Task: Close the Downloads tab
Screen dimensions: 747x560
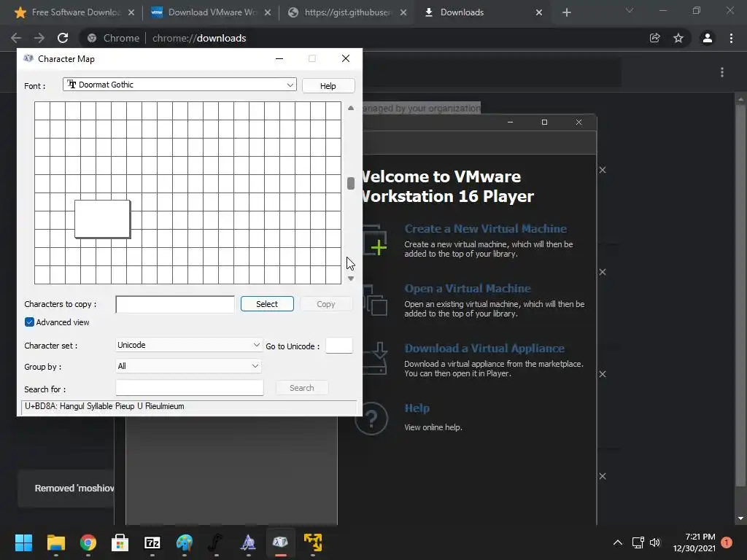Action: click(539, 12)
